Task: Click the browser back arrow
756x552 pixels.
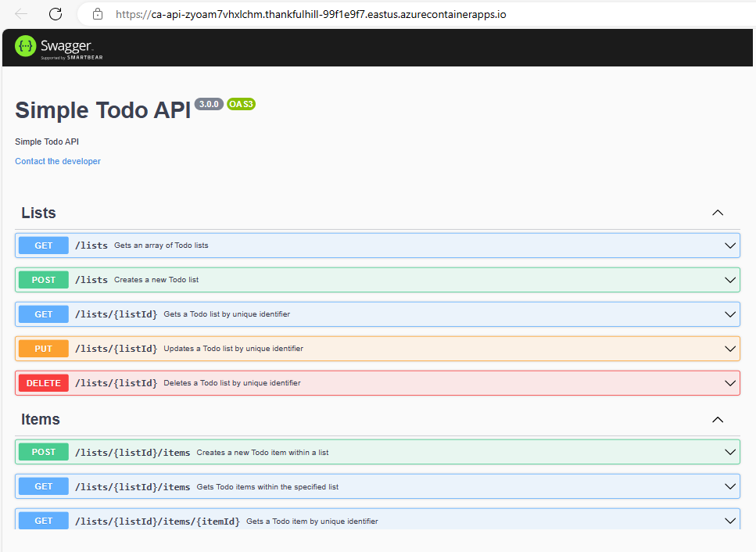Action: (x=21, y=14)
